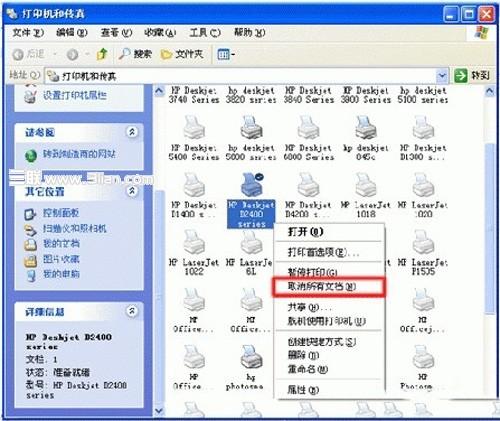Click the hp photosmart printer icon

tap(251, 357)
